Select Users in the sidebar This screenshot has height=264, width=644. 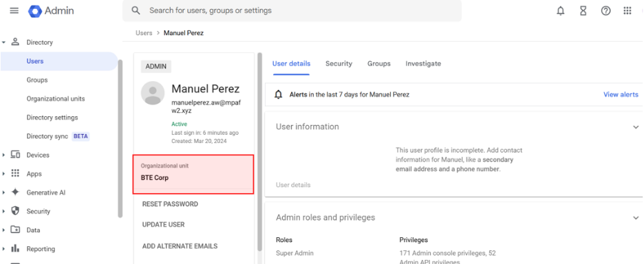tap(59, 61)
